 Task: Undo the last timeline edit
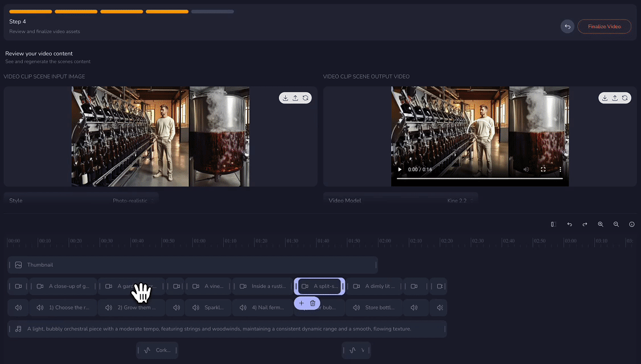click(569, 225)
